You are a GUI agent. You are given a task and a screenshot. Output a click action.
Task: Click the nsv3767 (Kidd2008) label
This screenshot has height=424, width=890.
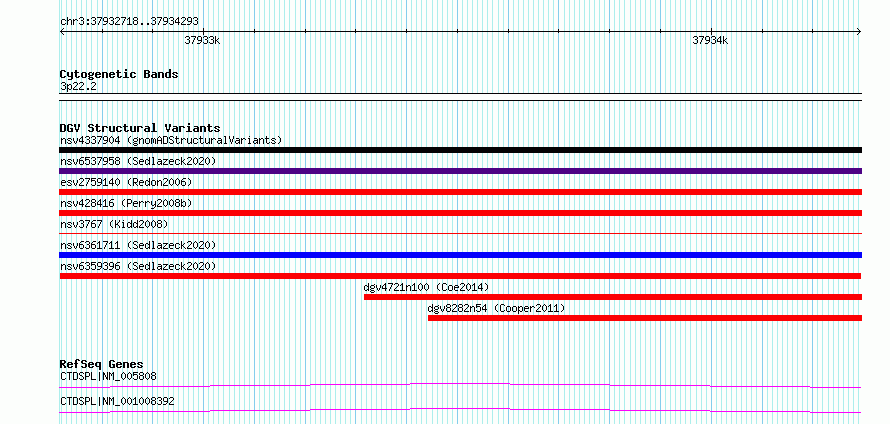[x=114, y=224]
